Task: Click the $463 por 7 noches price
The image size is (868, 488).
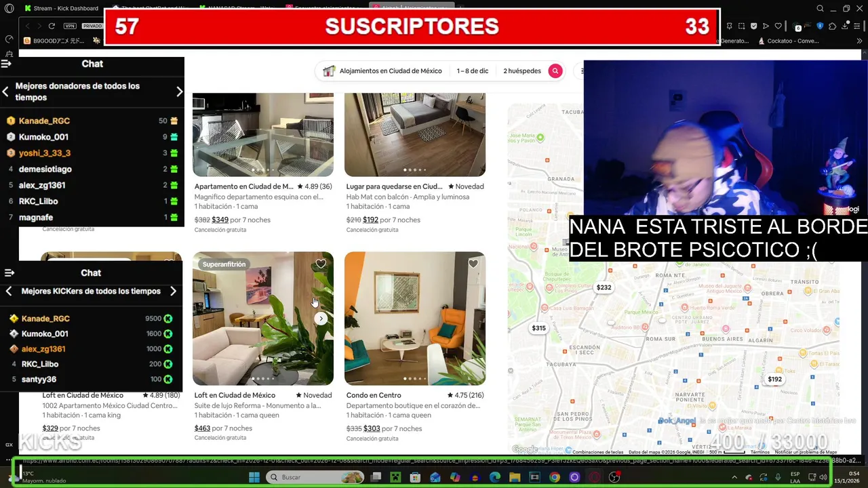Action: tap(223, 428)
